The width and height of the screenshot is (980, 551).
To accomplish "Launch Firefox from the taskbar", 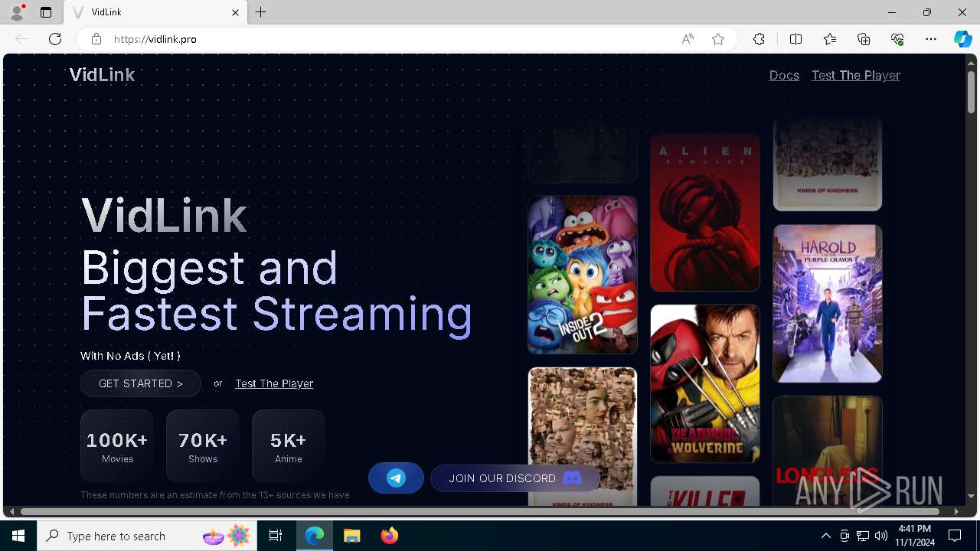I will click(390, 536).
